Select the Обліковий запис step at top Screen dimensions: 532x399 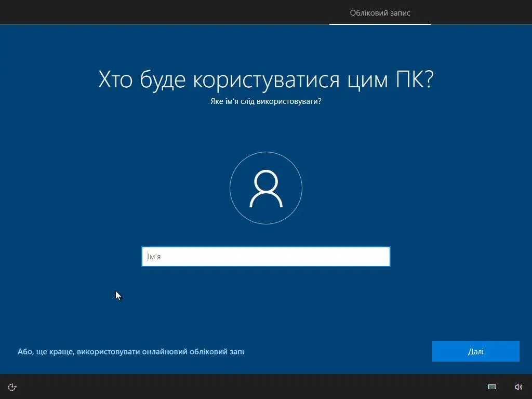(x=380, y=13)
